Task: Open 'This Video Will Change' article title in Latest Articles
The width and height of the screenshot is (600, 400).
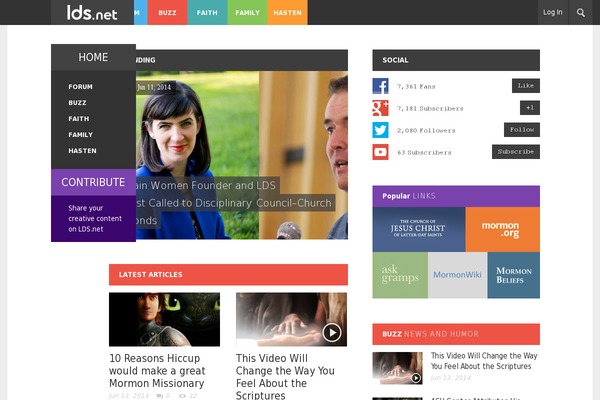Action: click(x=285, y=376)
